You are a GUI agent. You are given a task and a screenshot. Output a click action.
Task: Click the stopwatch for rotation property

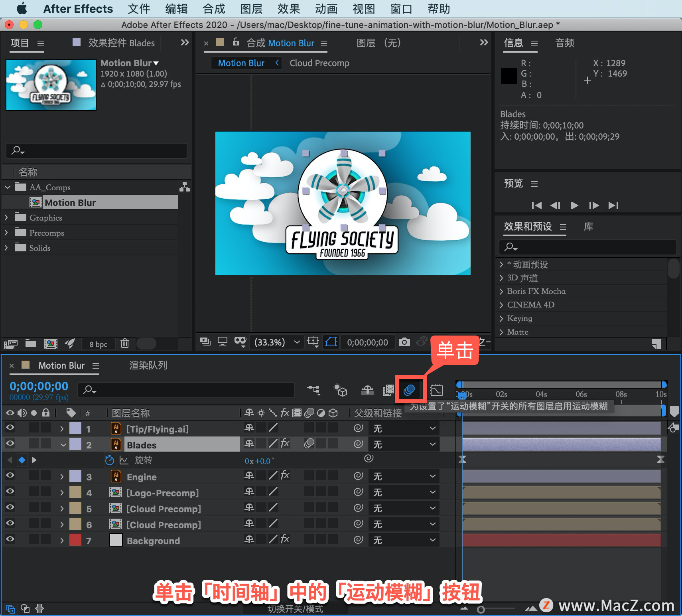[x=109, y=460]
